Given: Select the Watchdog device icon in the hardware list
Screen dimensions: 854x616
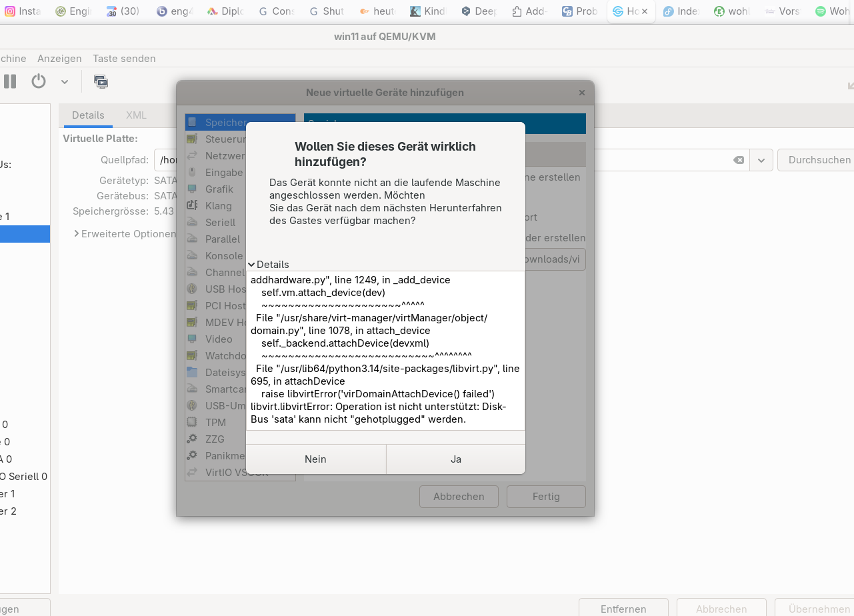Looking at the screenshot, I should (192, 355).
